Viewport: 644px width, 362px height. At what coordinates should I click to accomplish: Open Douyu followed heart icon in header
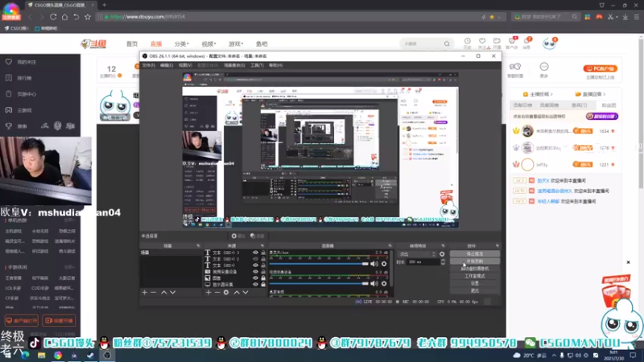(x=482, y=42)
